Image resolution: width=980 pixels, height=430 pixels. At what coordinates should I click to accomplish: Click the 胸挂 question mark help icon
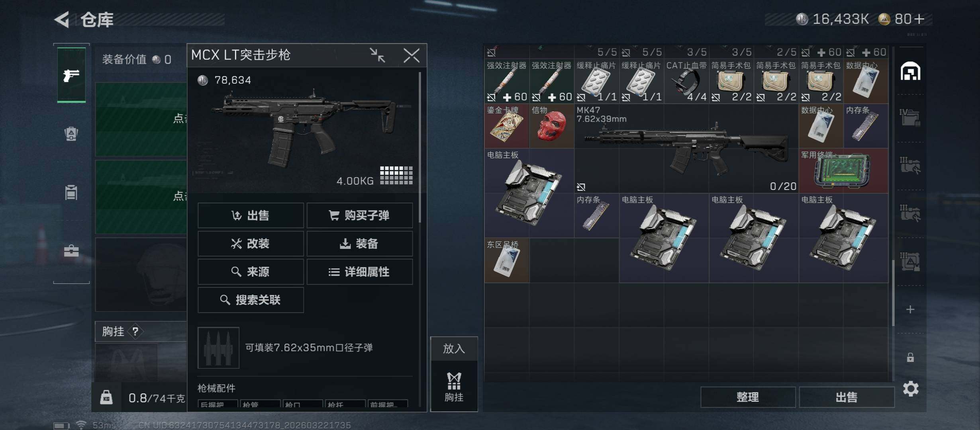(135, 331)
